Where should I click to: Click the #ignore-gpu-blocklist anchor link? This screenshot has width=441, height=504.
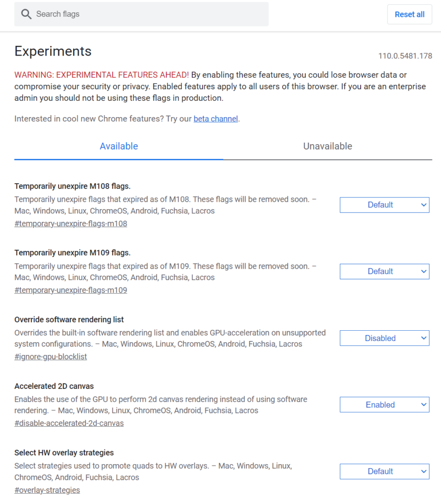(x=51, y=357)
